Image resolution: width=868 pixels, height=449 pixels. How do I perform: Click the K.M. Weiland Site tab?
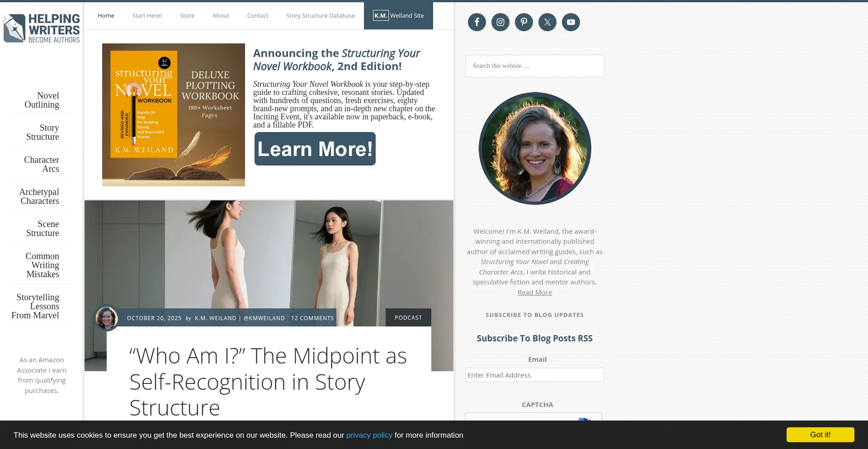pos(398,15)
